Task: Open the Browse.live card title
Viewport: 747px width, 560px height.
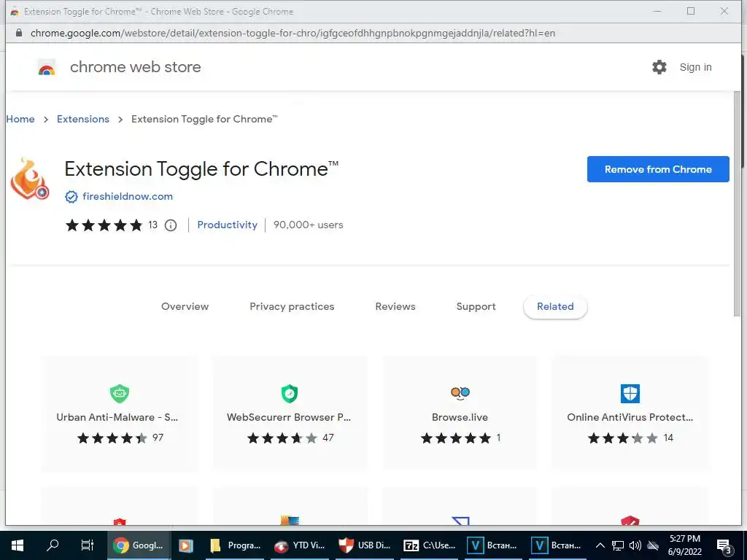Action: coord(460,417)
